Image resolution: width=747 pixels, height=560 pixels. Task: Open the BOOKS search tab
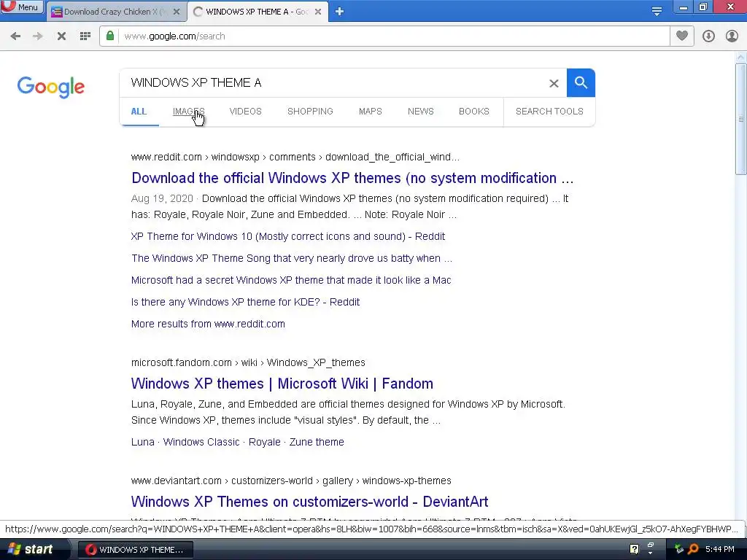[474, 112]
